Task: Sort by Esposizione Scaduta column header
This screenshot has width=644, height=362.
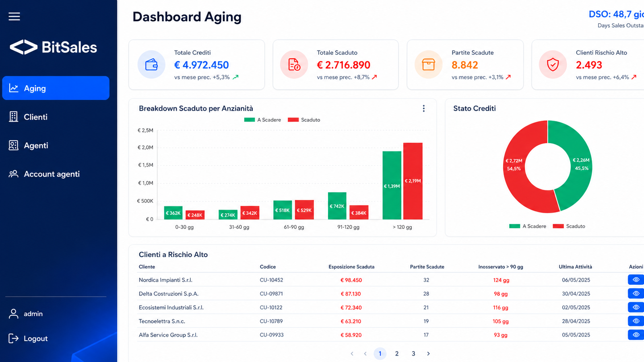Action: 351,267
